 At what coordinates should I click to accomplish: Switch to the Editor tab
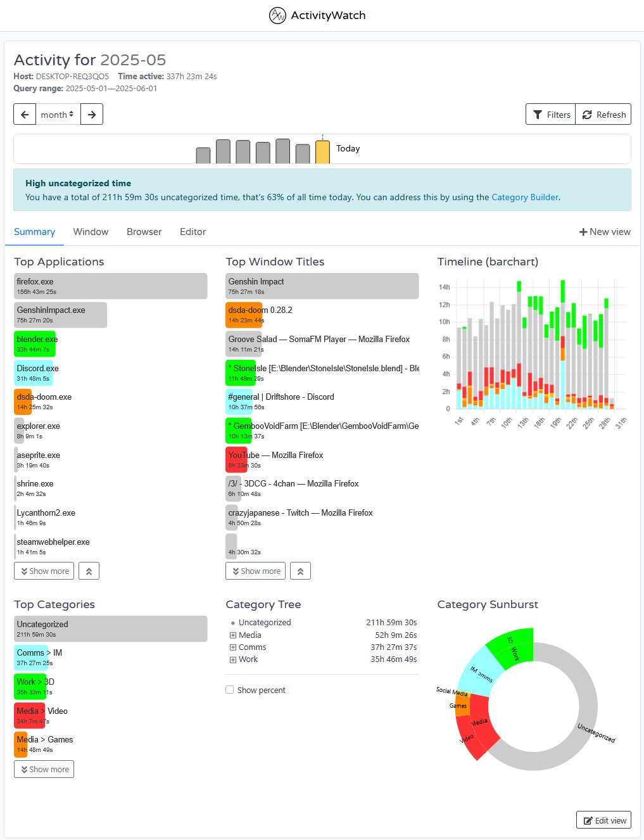[x=193, y=232]
